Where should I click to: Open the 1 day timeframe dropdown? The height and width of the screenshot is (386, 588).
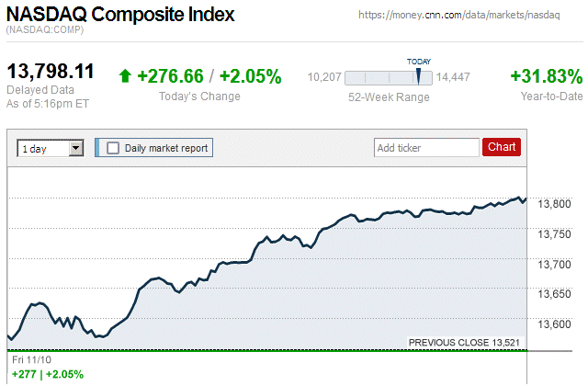51,148
